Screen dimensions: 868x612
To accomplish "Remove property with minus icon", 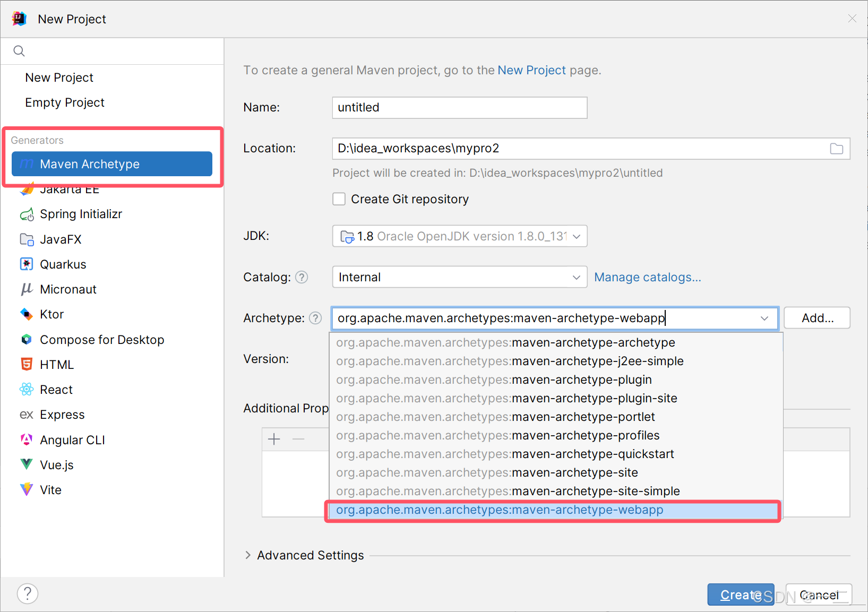I will pos(298,439).
